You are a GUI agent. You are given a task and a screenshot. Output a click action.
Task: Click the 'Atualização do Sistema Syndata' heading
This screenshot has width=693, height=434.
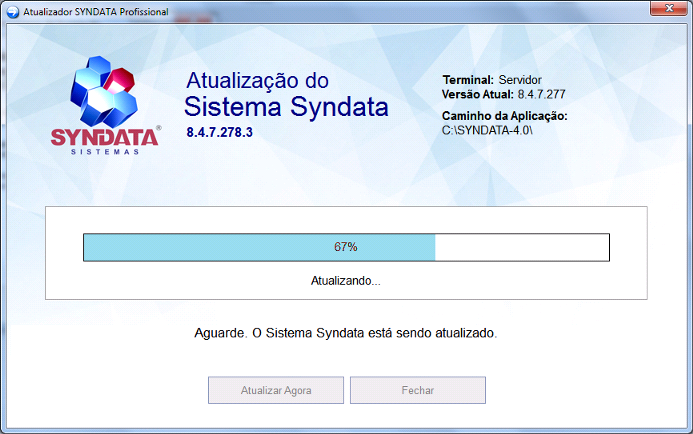click(x=286, y=95)
